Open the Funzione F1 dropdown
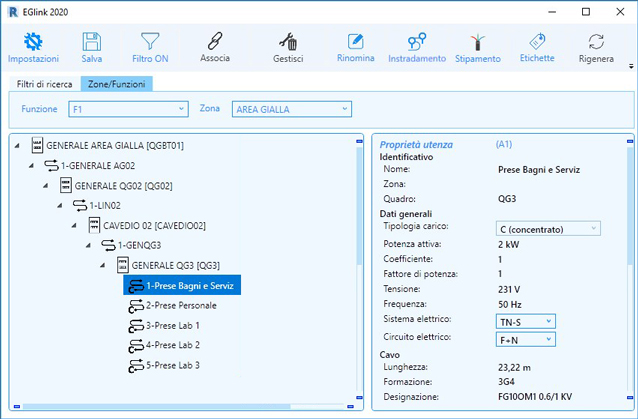This screenshot has height=419, width=638. coord(129,109)
